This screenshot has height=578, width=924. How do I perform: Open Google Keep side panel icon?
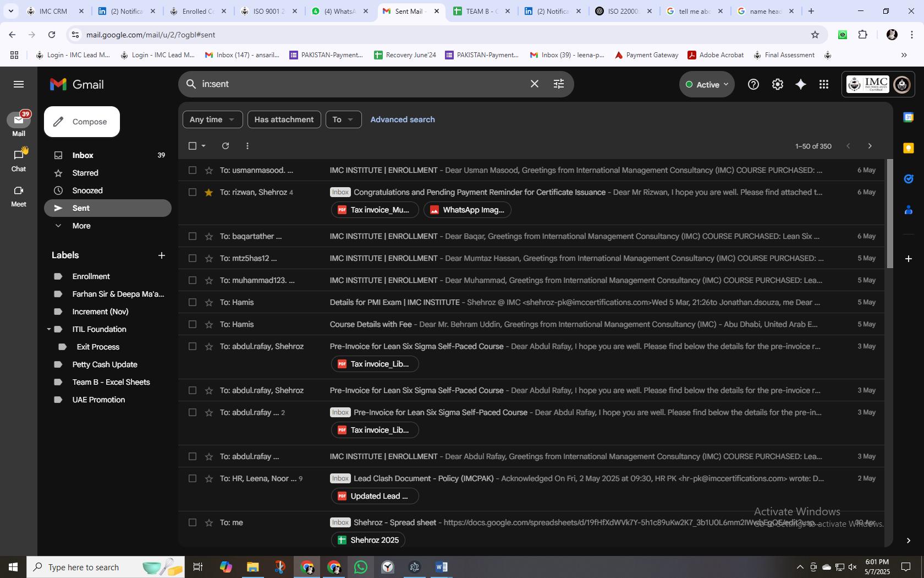[x=908, y=148]
